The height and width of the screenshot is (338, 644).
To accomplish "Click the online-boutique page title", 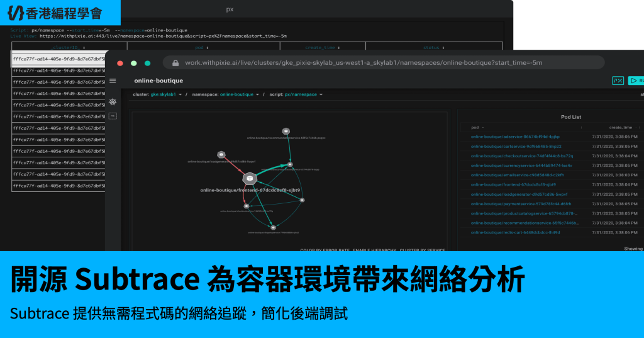I will 158,81.
